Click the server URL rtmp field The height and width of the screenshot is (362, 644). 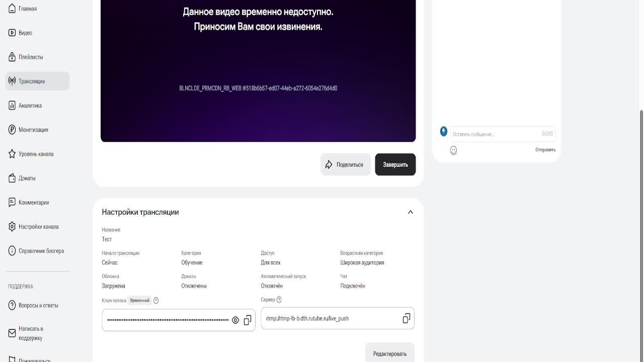[x=338, y=318]
